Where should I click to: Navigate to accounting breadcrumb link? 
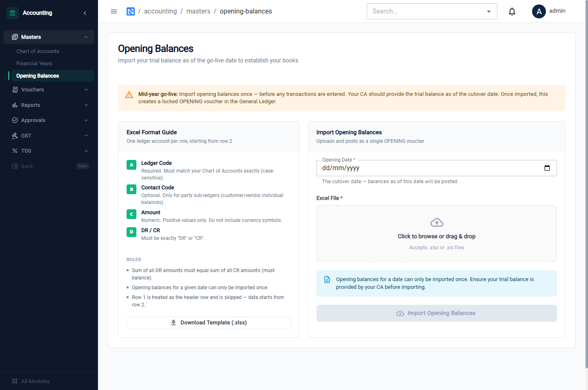[160, 11]
